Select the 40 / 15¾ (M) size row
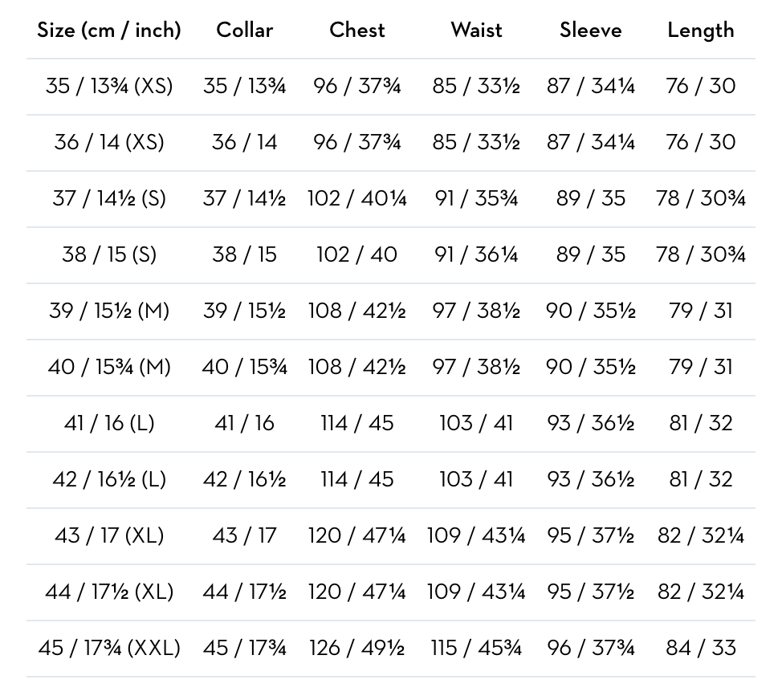Viewport: 782px width, 700px height. [x=391, y=368]
